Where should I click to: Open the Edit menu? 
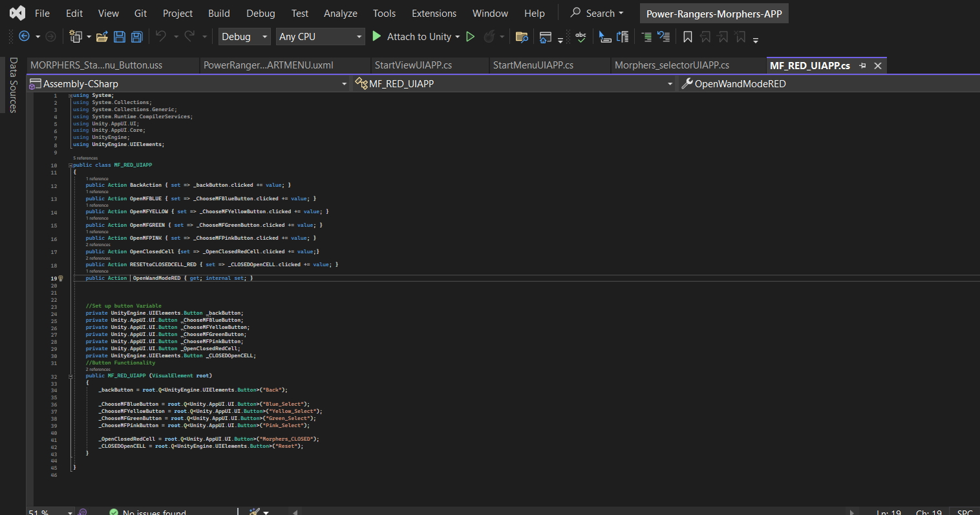[x=74, y=13]
